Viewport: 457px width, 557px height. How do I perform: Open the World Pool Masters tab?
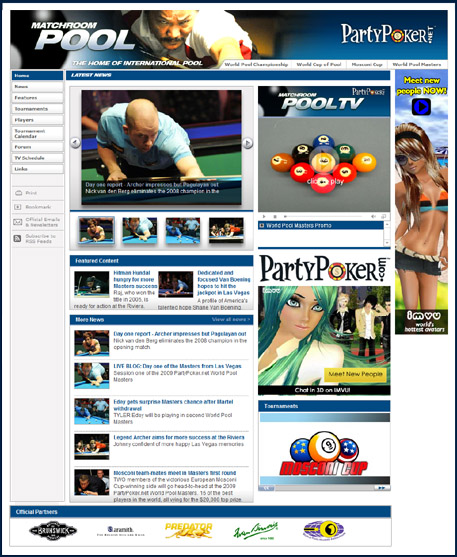click(x=416, y=64)
